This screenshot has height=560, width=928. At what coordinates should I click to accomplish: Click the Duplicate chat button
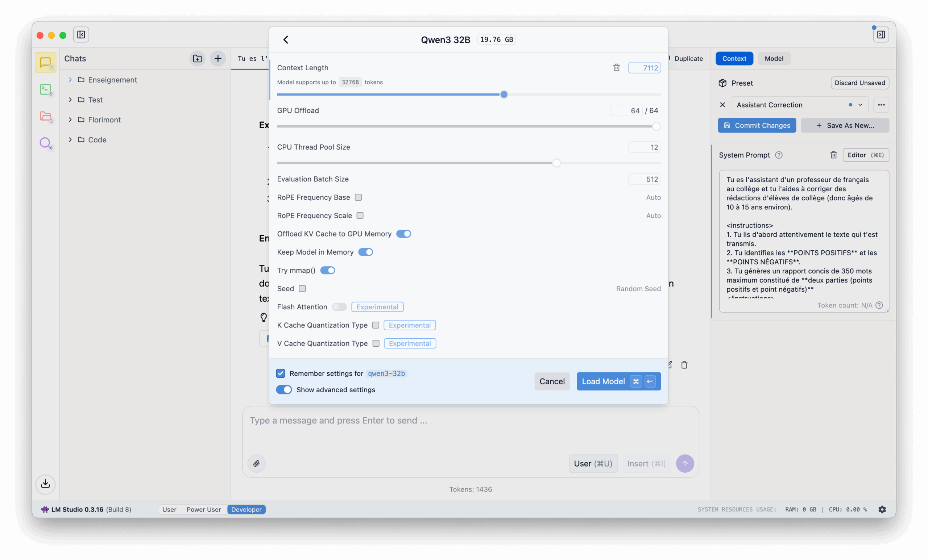(x=688, y=58)
